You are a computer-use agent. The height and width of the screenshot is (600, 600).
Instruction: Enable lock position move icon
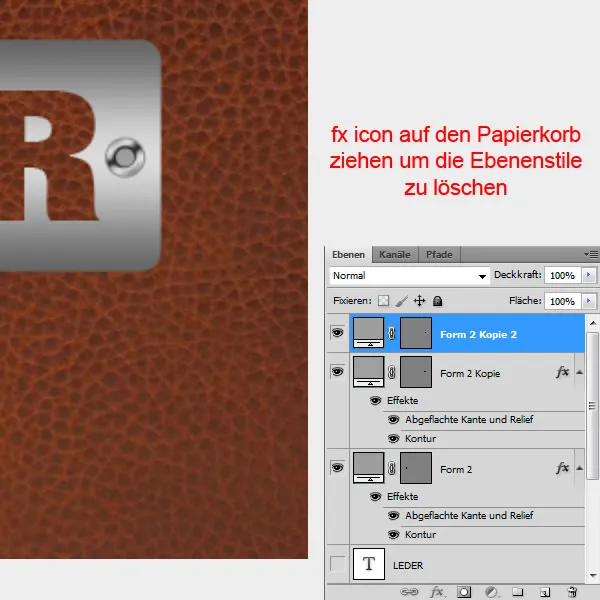pos(419,301)
